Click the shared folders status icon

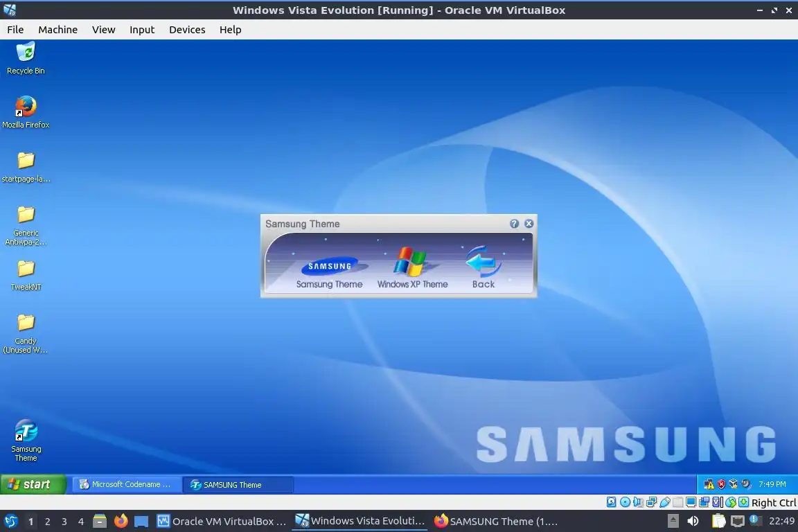(678, 502)
